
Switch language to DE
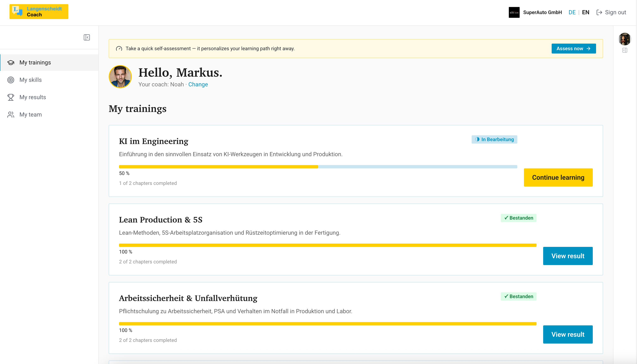pos(572,13)
